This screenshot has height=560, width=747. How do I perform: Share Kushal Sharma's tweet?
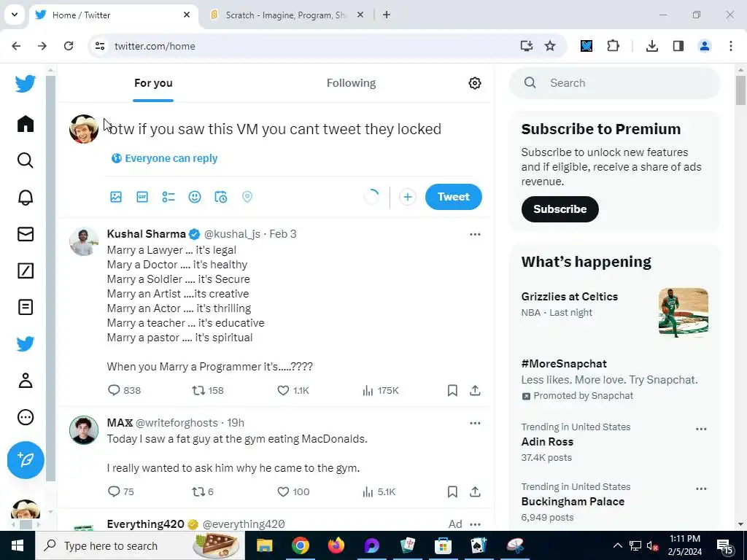click(475, 391)
